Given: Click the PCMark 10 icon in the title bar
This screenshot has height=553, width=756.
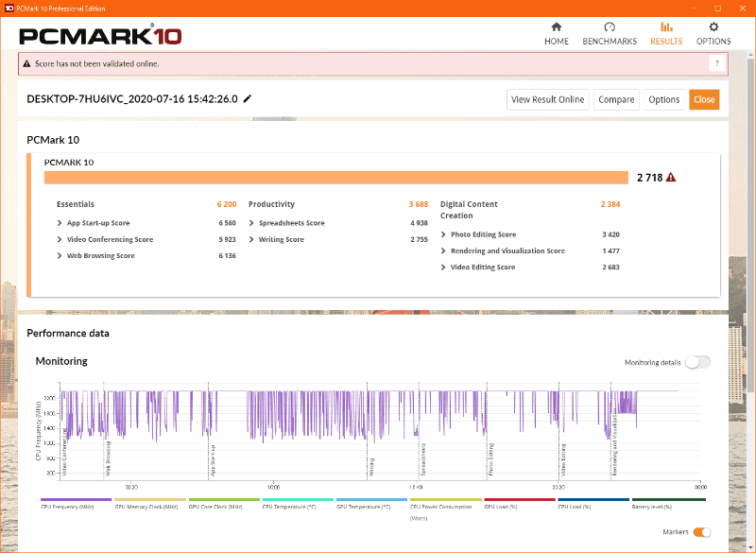Looking at the screenshot, I should click(x=10, y=7).
